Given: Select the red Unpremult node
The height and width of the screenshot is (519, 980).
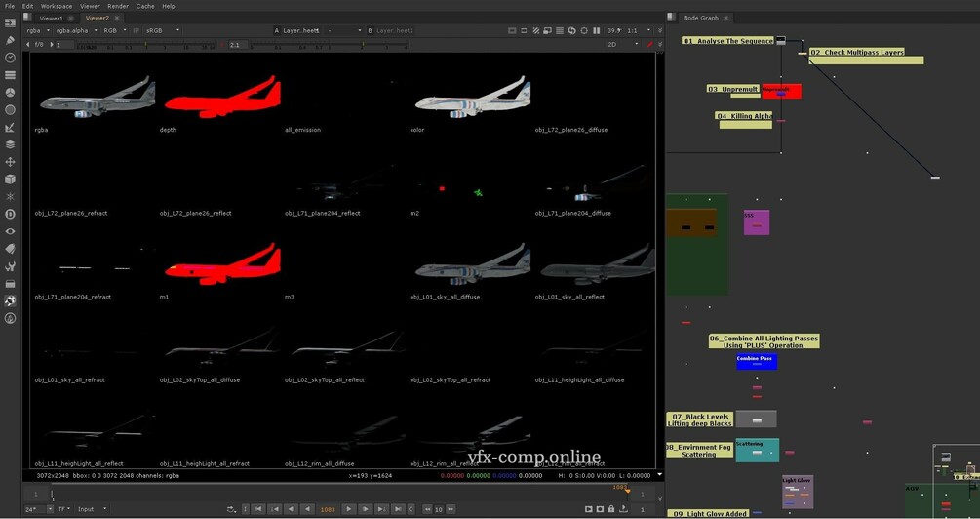Looking at the screenshot, I should (x=781, y=92).
